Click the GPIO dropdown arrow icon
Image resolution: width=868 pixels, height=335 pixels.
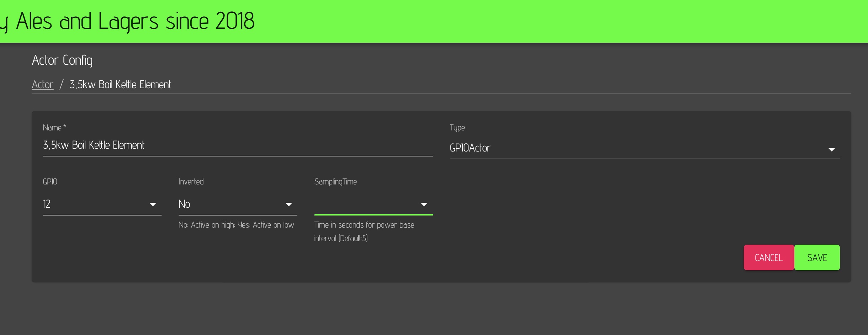coord(153,204)
